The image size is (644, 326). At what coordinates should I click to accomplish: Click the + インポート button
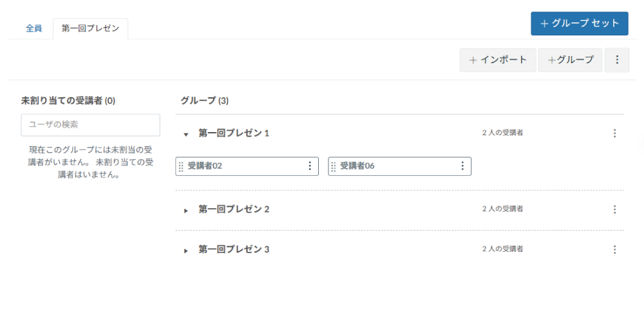pyautogui.click(x=498, y=60)
